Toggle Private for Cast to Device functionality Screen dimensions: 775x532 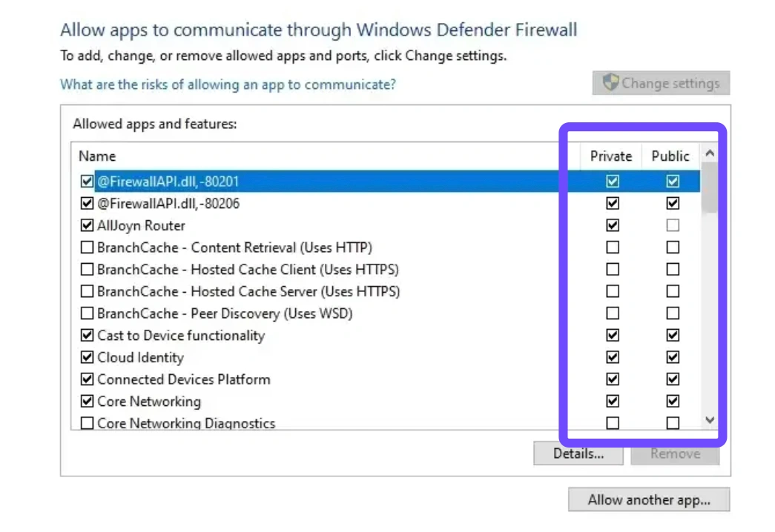(x=613, y=336)
